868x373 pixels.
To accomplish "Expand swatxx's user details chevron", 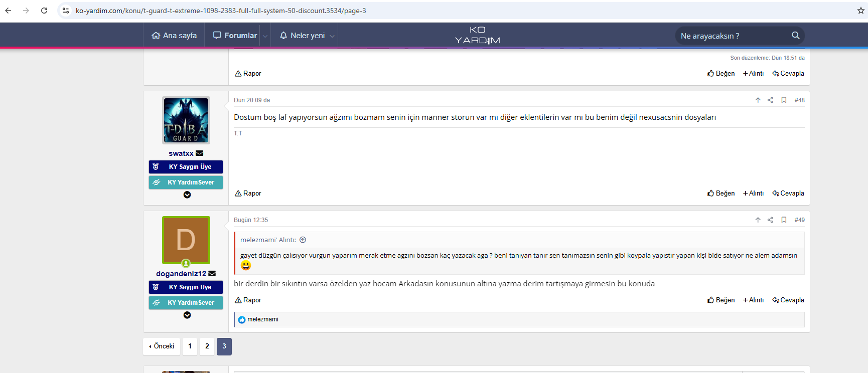I will click(x=187, y=195).
